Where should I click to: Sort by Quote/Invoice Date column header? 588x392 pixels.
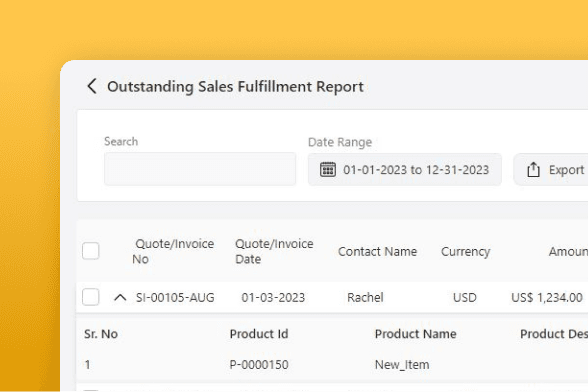274,251
